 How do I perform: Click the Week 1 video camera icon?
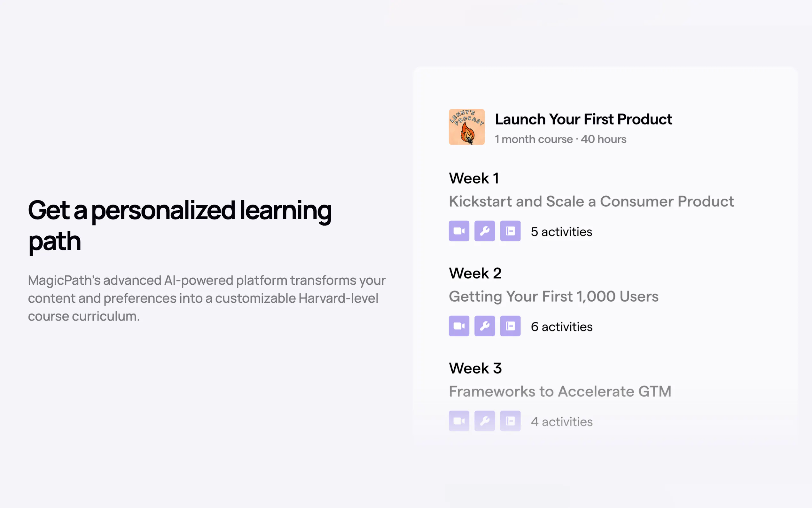coord(459,231)
